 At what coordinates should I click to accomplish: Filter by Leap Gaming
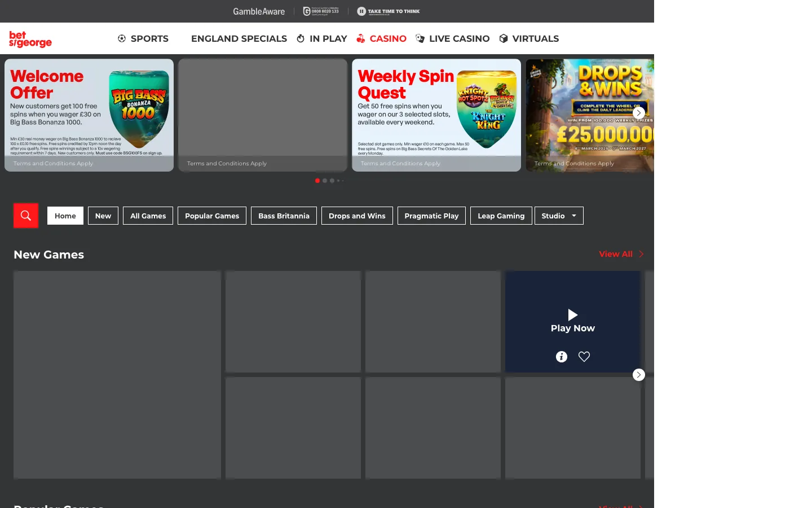pyautogui.click(x=501, y=216)
